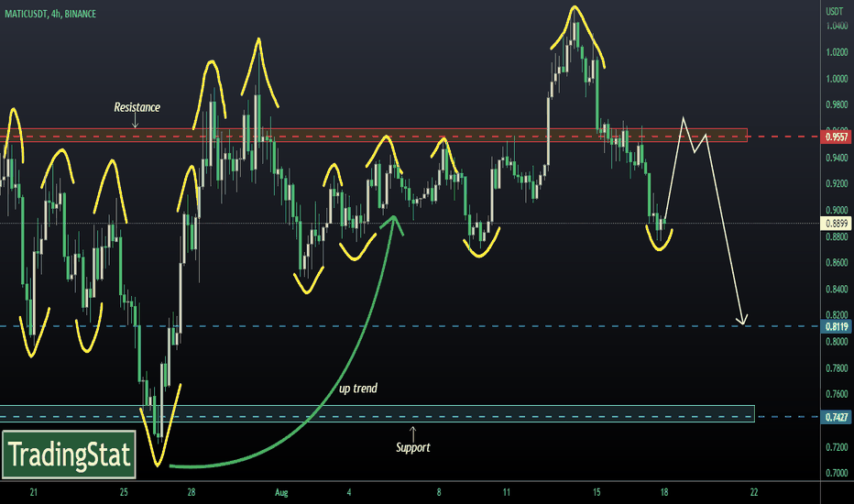Click the 25 date on time axis

(x=124, y=493)
